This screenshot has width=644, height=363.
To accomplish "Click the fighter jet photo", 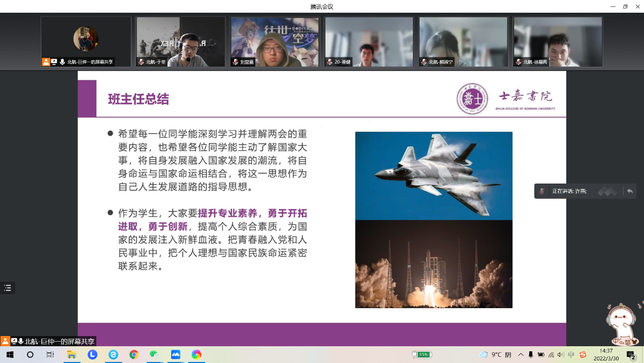I will tap(434, 176).
